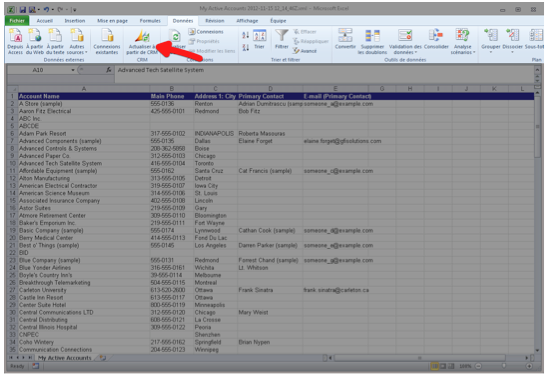
Task: Open Connexions existantes
Action: (x=107, y=42)
